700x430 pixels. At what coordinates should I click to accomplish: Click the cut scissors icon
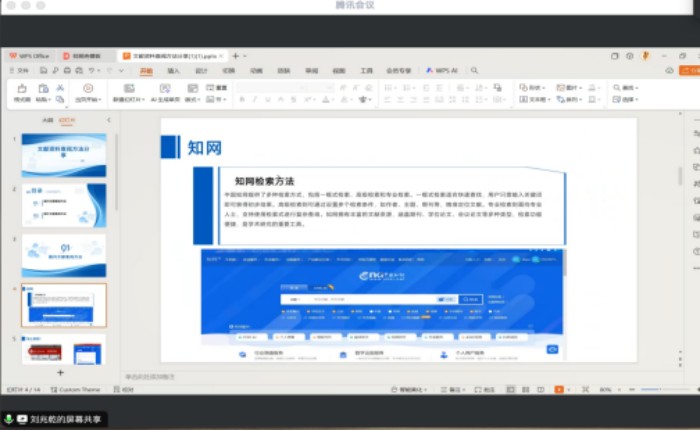coord(60,88)
